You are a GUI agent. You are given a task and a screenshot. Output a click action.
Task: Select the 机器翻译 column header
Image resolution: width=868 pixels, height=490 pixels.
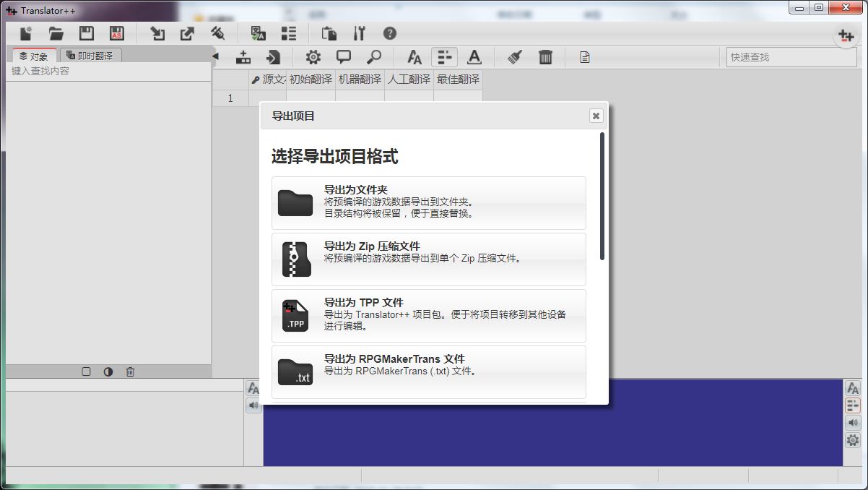coord(360,79)
